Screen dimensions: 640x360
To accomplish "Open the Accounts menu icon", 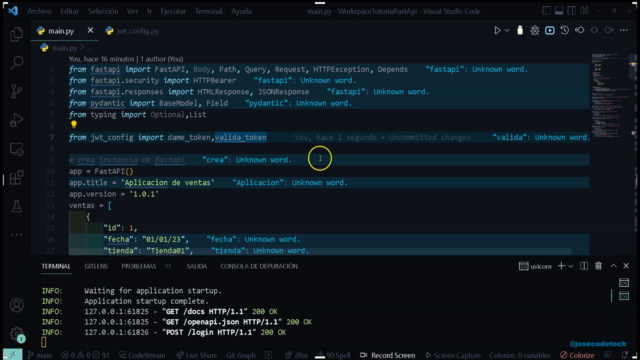I will [x=16, y=305].
